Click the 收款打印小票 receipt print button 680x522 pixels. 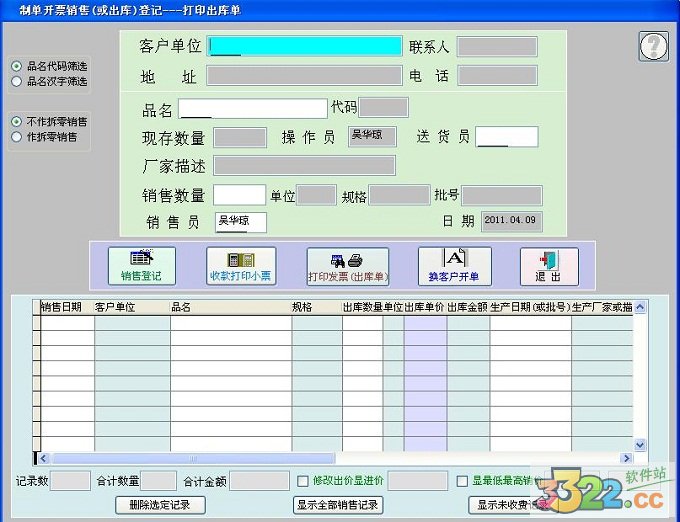pos(241,266)
